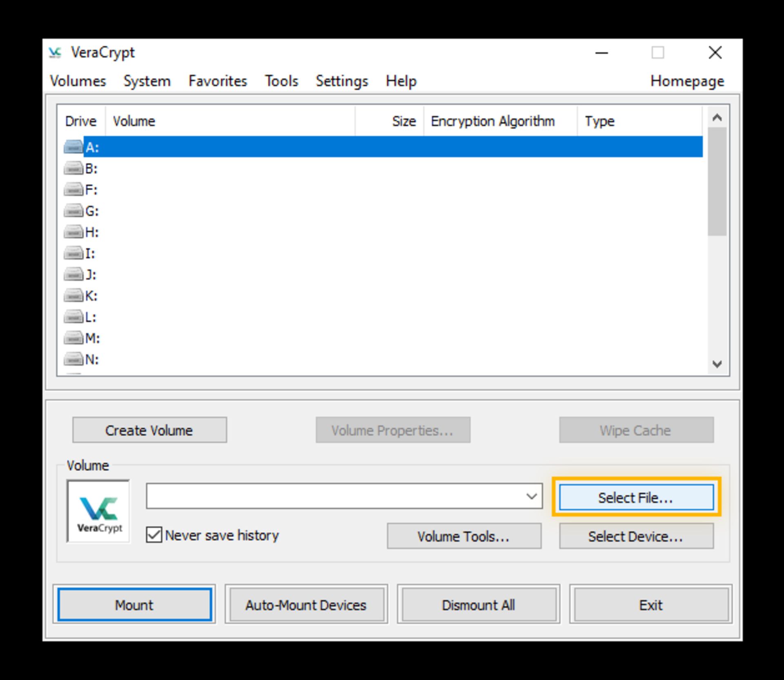784x680 pixels.
Task: Close the VeraCrypt window
Action: 715,53
